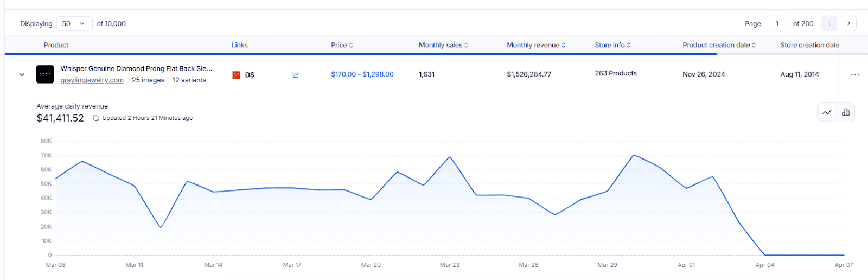The height and width of the screenshot is (280, 868).
Task: Sort by Monthly sales column
Action: [x=443, y=45]
